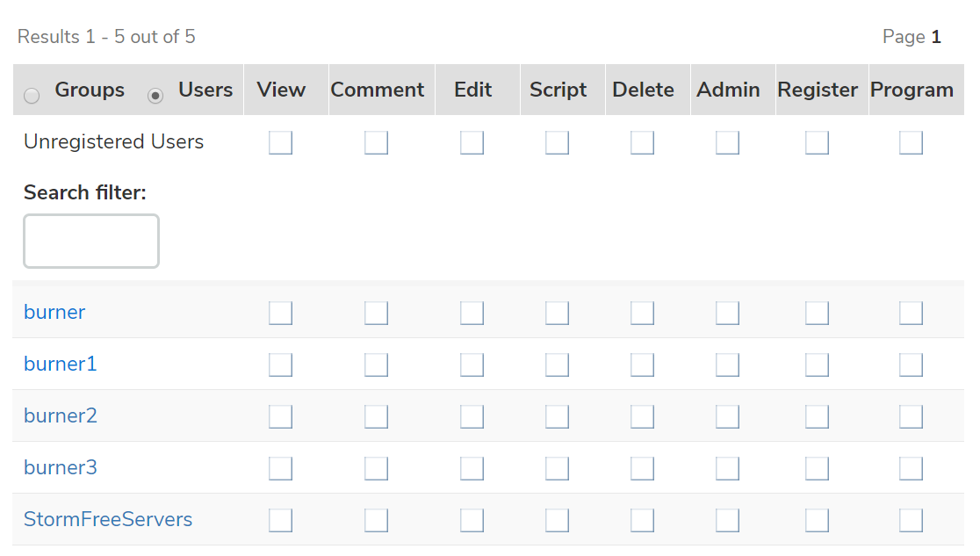Check Register permission for Unregistered Users

point(817,142)
